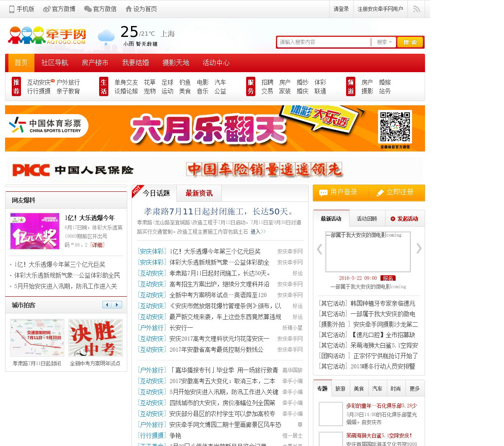Click the PICC insurance logo

73,170
